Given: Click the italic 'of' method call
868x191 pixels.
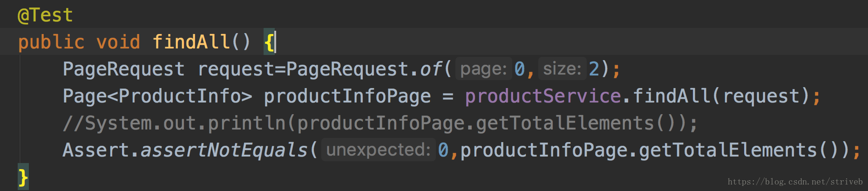Looking at the screenshot, I should point(431,69).
